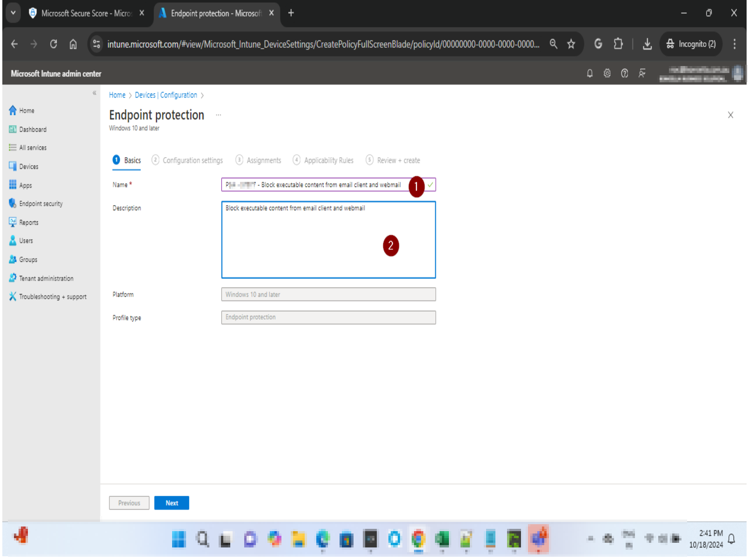
Task: Bookmark this page with the star
Action: click(571, 44)
